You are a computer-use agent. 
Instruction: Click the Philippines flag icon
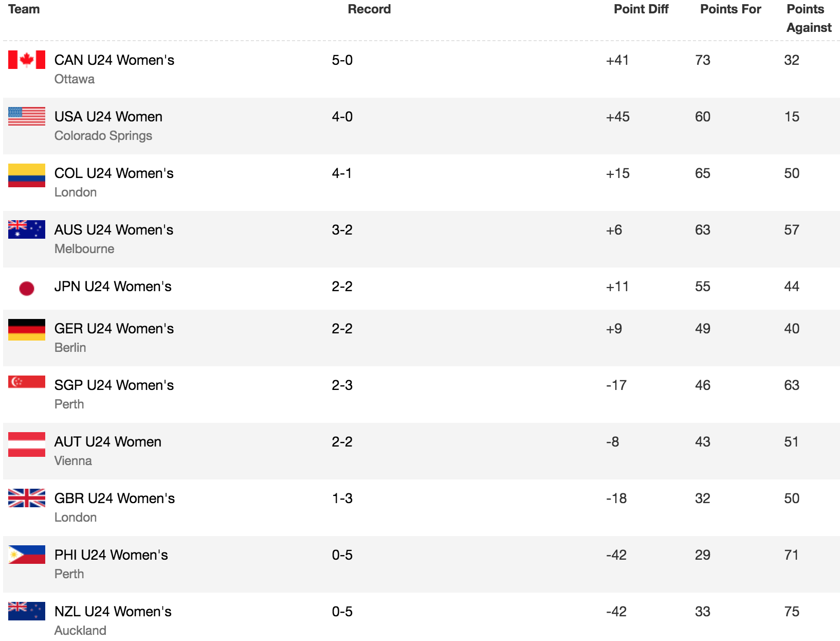(x=27, y=555)
